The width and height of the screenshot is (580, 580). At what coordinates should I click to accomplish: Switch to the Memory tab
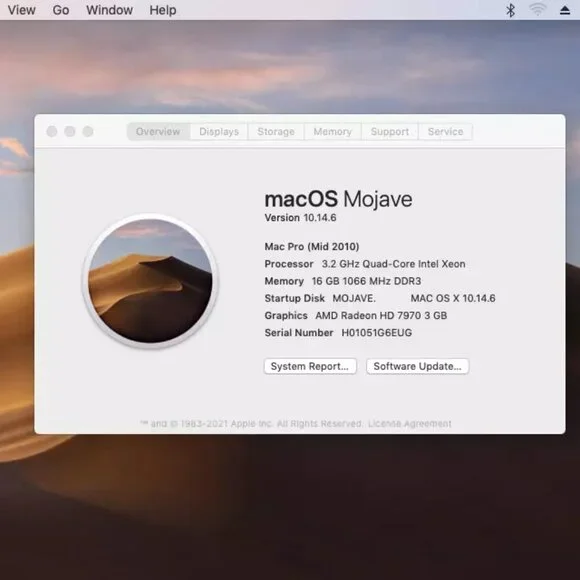point(333,132)
